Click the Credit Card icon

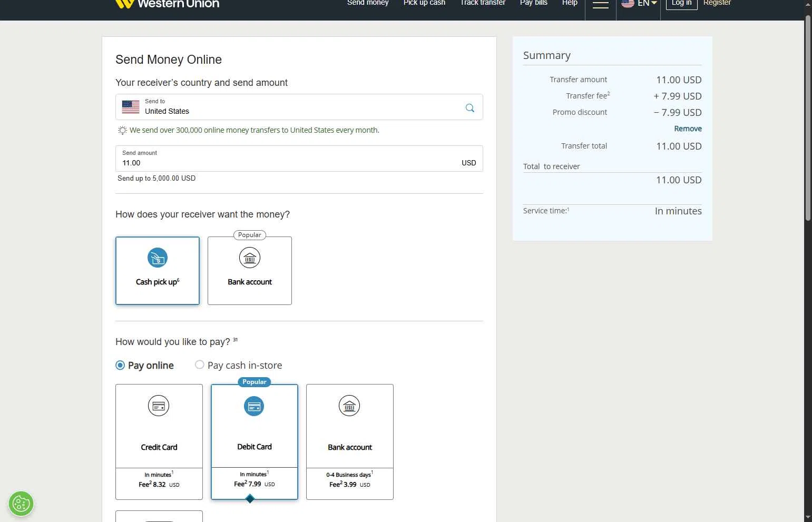pos(159,406)
